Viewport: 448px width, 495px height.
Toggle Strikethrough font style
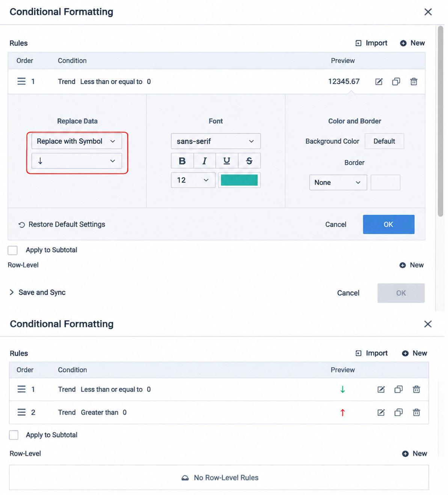pos(249,161)
